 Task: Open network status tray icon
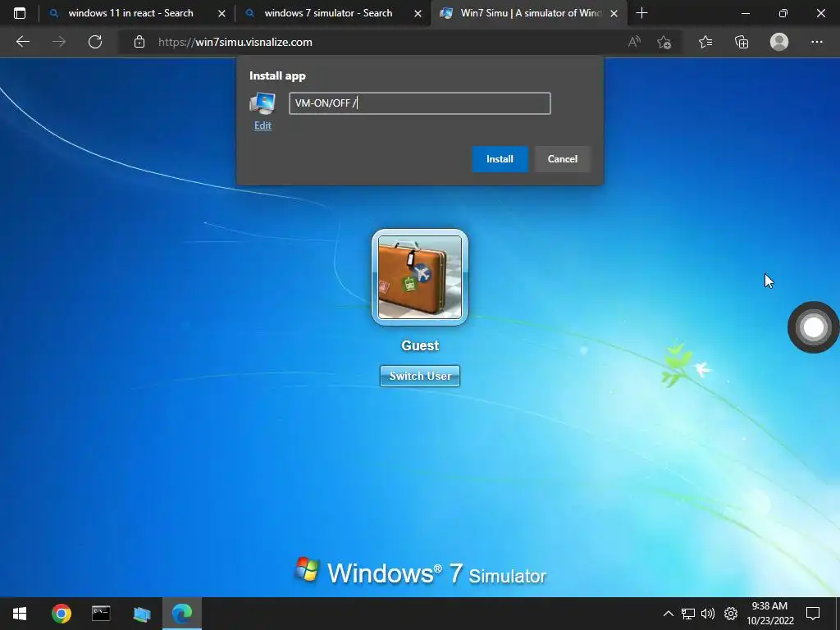click(x=688, y=614)
